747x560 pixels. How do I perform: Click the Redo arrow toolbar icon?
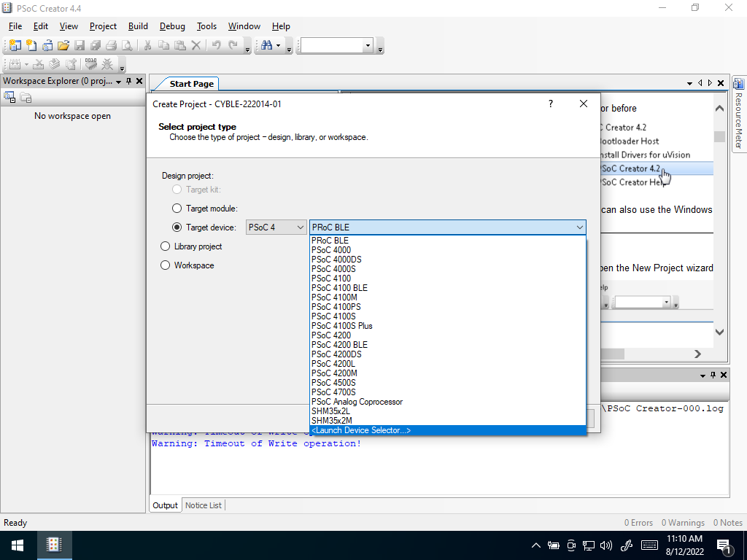click(x=233, y=45)
